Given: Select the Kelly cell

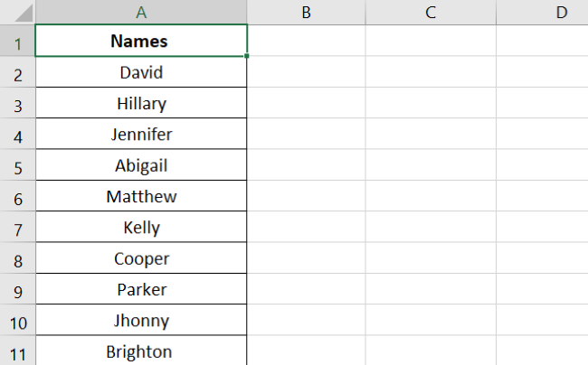Looking at the screenshot, I should pos(141,228).
